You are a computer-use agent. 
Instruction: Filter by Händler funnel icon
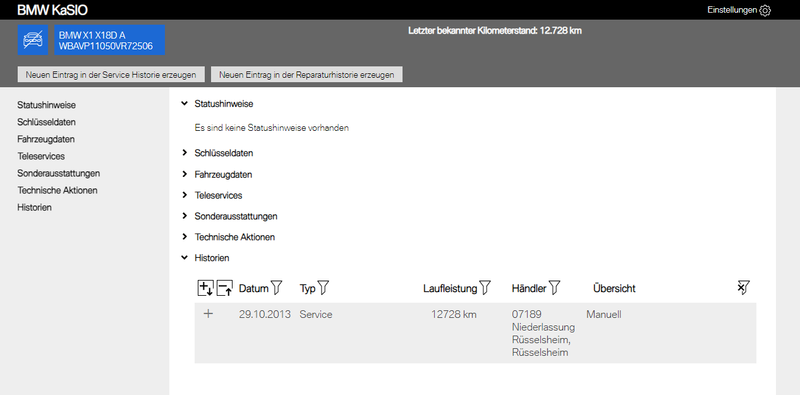pyautogui.click(x=554, y=288)
